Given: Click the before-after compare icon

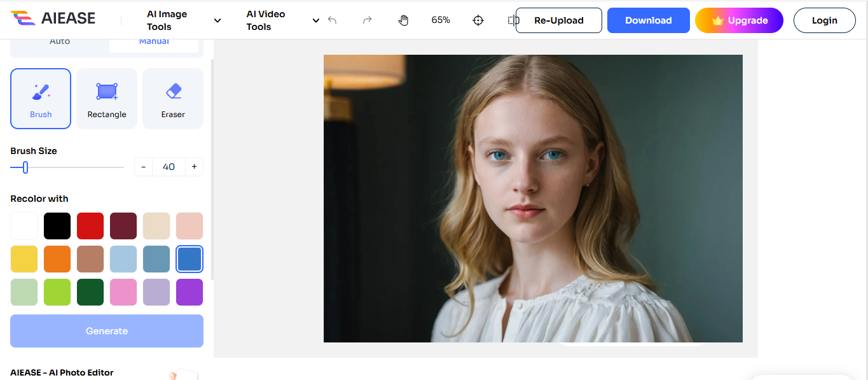Looking at the screenshot, I should point(513,20).
